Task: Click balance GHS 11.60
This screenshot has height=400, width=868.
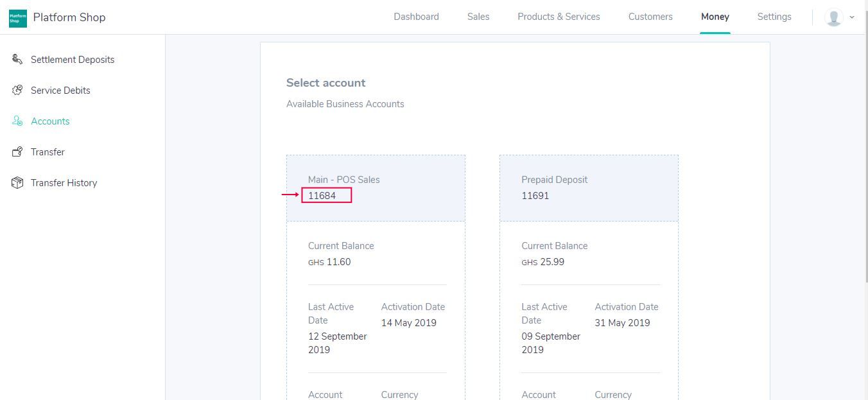Action: [x=329, y=262]
